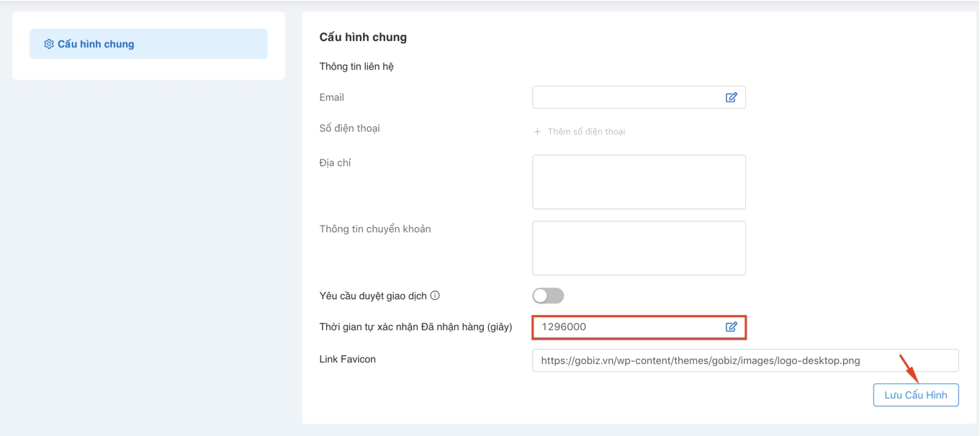Click the Thời gian tự xác nhận label
Screen dimensions: 980x436
415,327
